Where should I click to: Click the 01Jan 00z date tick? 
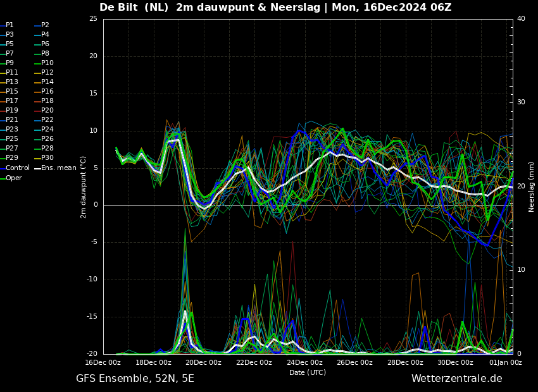[x=505, y=363]
